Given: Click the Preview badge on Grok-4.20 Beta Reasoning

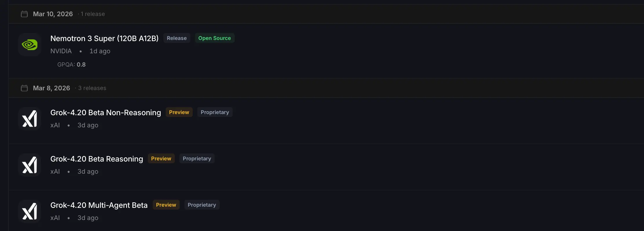Looking at the screenshot, I should [x=161, y=159].
